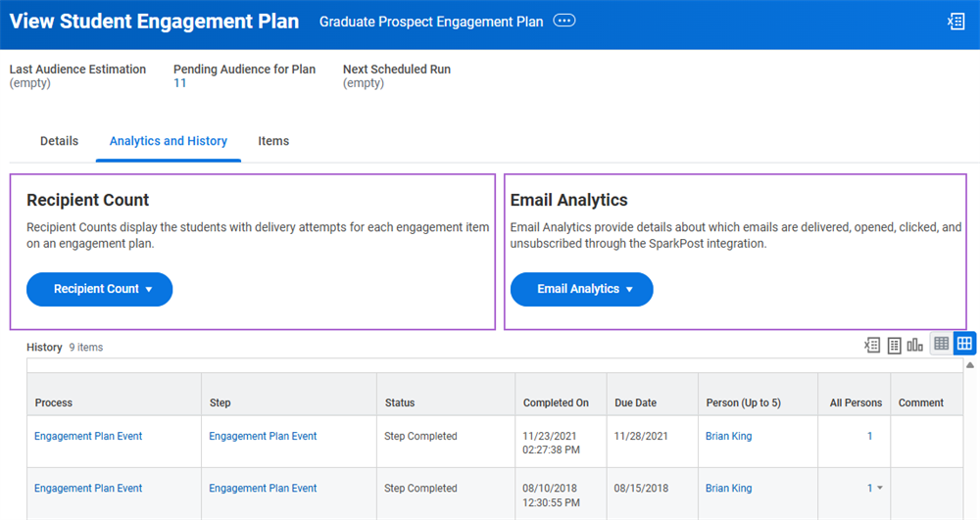
Task: Click the Completed On column header
Action: coord(562,395)
